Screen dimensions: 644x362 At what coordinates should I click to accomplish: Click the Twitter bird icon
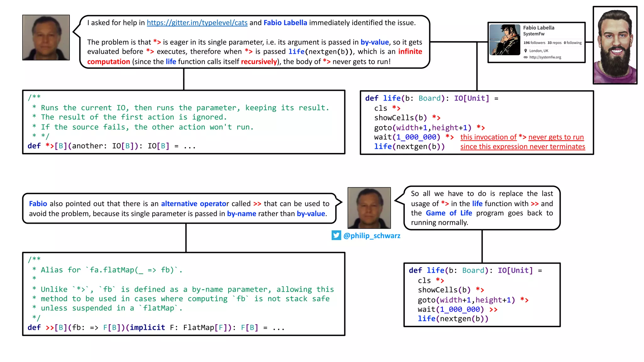tap(336, 235)
